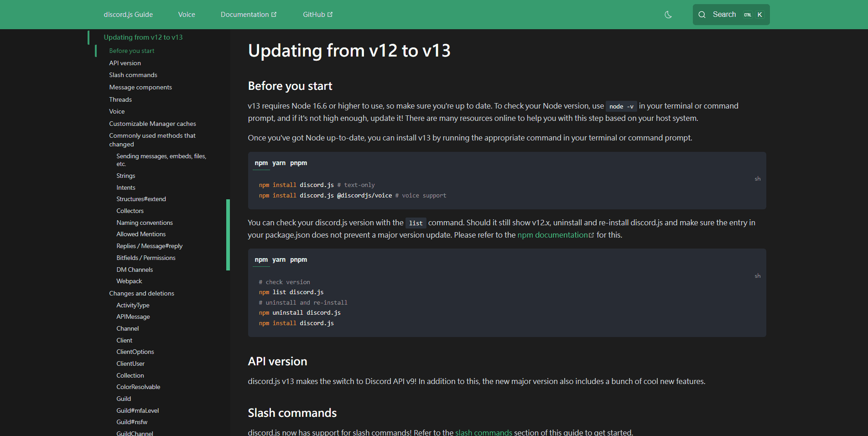This screenshot has height=436, width=868.
Task: Go to the Voice navbar item
Action: [x=187, y=15]
